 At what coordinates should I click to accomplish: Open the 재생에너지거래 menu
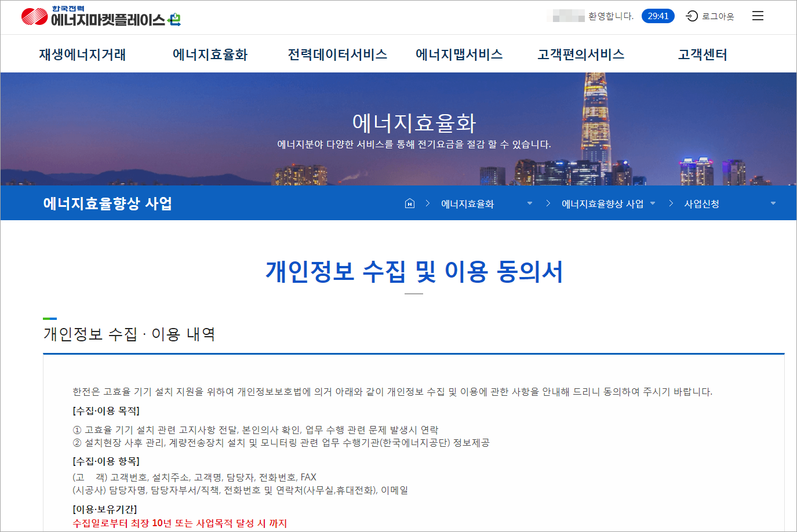click(82, 54)
